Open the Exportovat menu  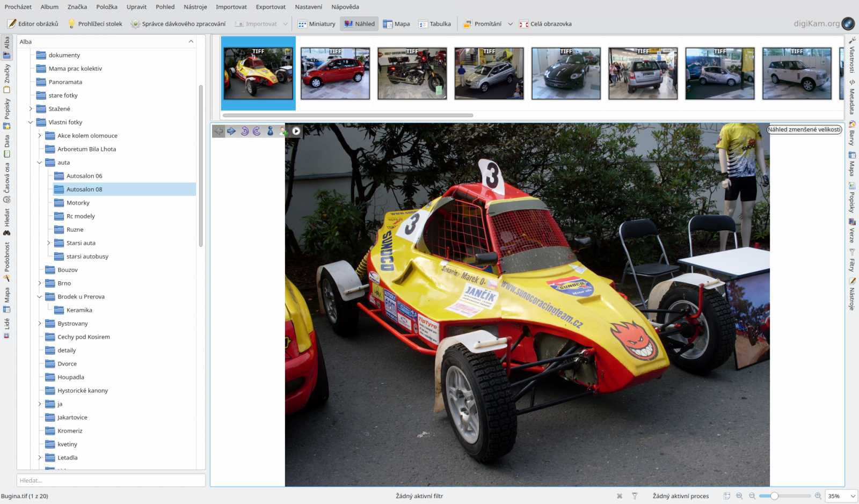[x=271, y=7]
